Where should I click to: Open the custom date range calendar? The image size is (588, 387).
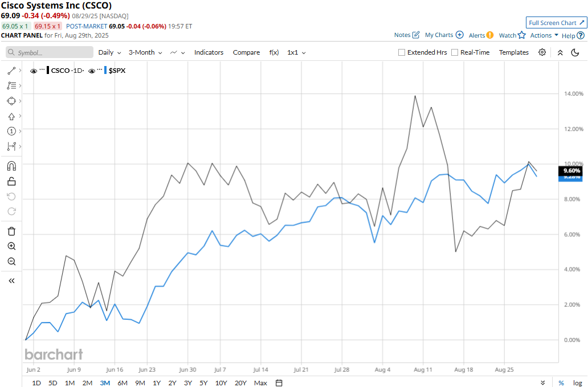[279, 383]
